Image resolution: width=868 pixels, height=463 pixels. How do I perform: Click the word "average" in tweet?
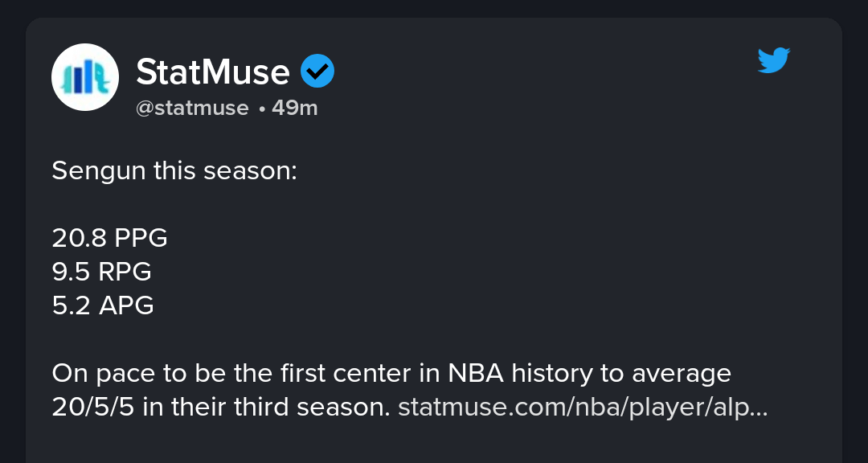[x=681, y=373]
